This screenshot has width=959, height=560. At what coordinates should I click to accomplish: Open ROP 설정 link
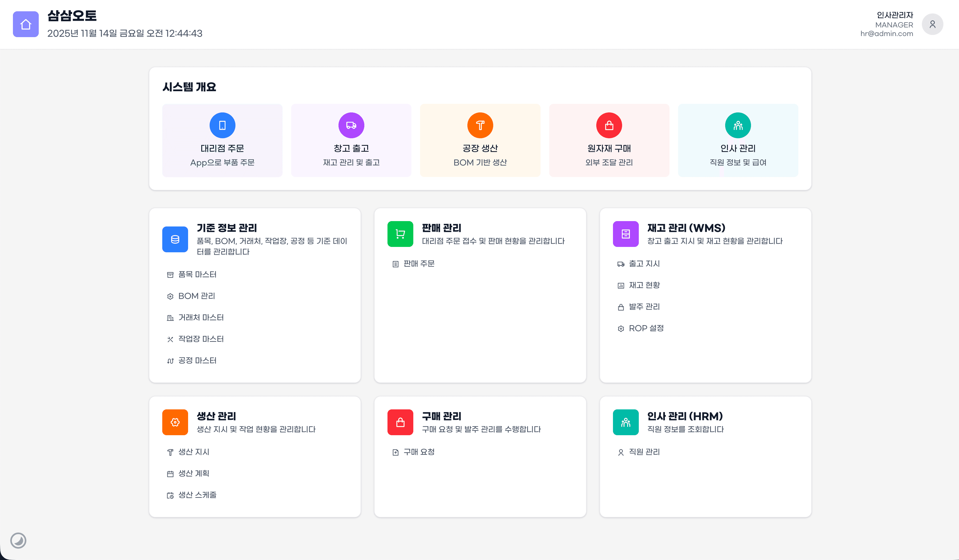(x=646, y=328)
